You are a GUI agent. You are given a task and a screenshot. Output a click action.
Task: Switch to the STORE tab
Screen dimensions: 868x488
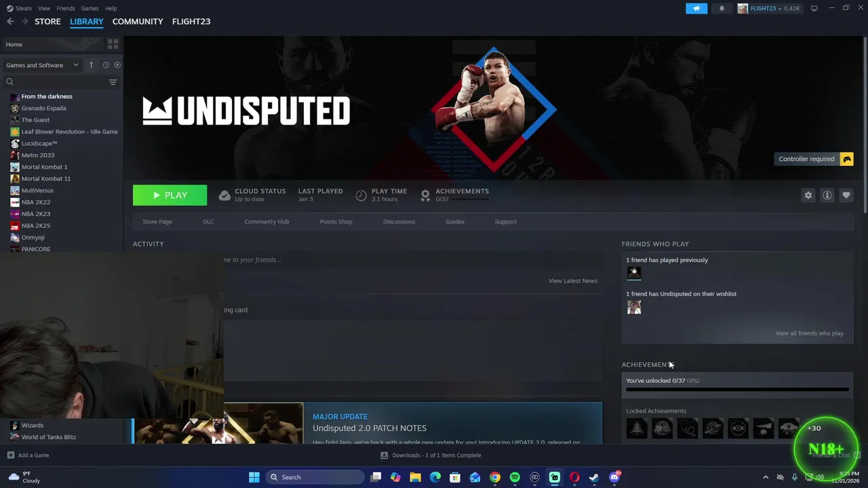tap(47, 22)
